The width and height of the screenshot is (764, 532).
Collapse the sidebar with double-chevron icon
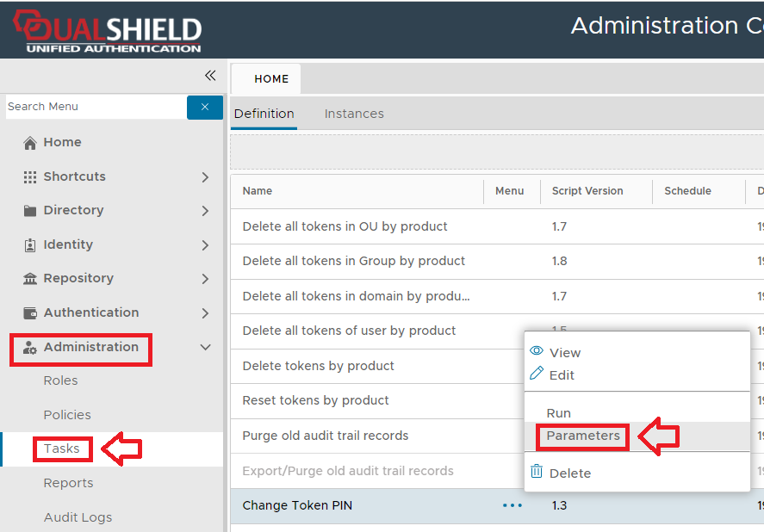(x=210, y=76)
